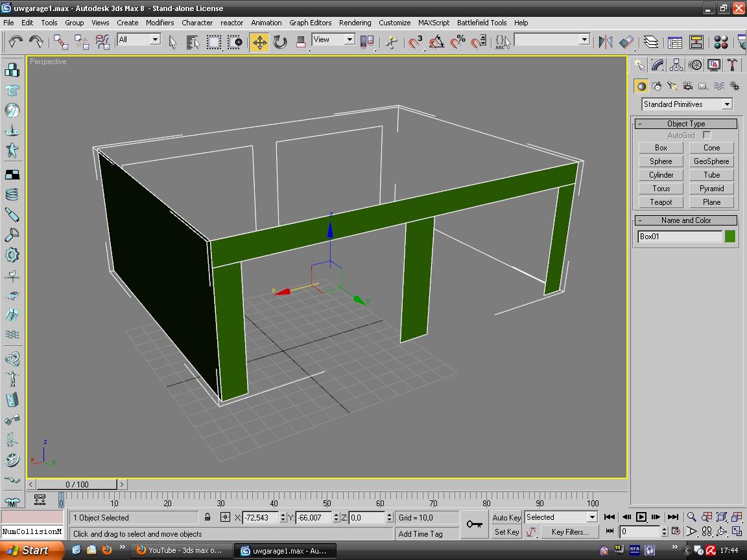
Task: Click the Undo arrow icon
Action: click(x=16, y=42)
